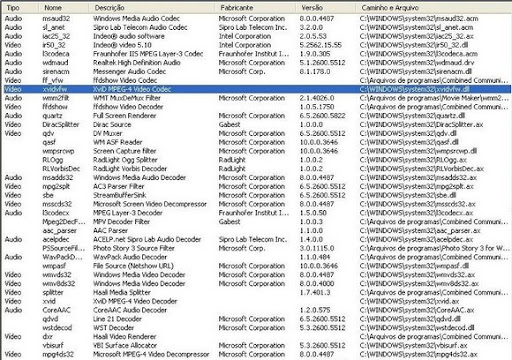Click version 1.2.0.575 cell

pos(315,310)
